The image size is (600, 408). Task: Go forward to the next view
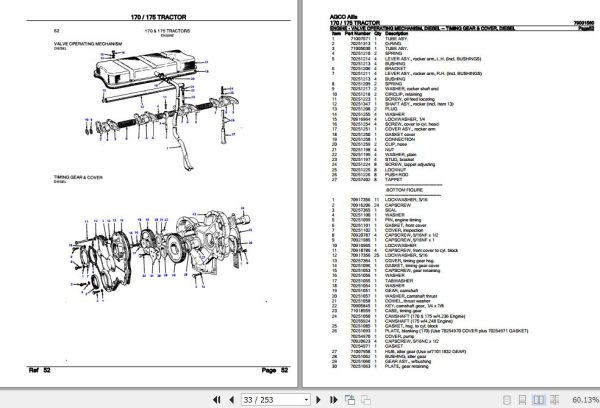pyautogui.click(x=366, y=400)
